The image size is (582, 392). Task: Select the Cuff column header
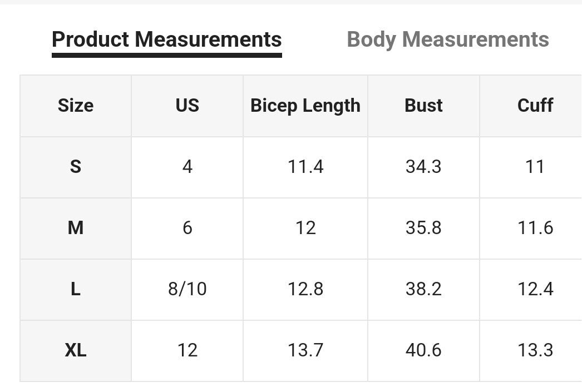coord(535,106)
